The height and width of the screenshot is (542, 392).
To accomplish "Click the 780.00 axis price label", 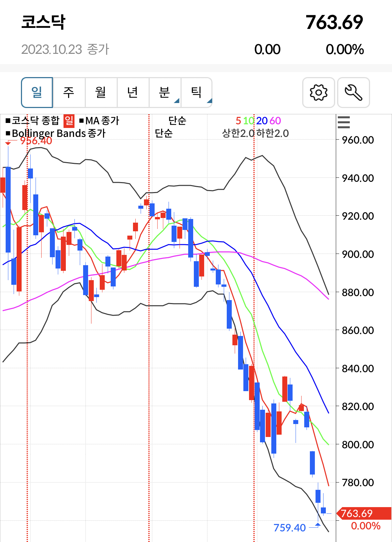I will [358, 483].
